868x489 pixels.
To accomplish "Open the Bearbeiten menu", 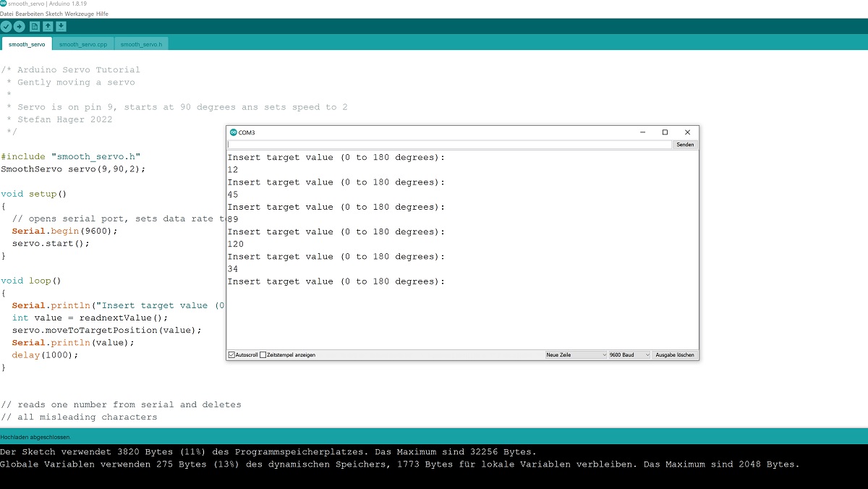I will [28, 14].
